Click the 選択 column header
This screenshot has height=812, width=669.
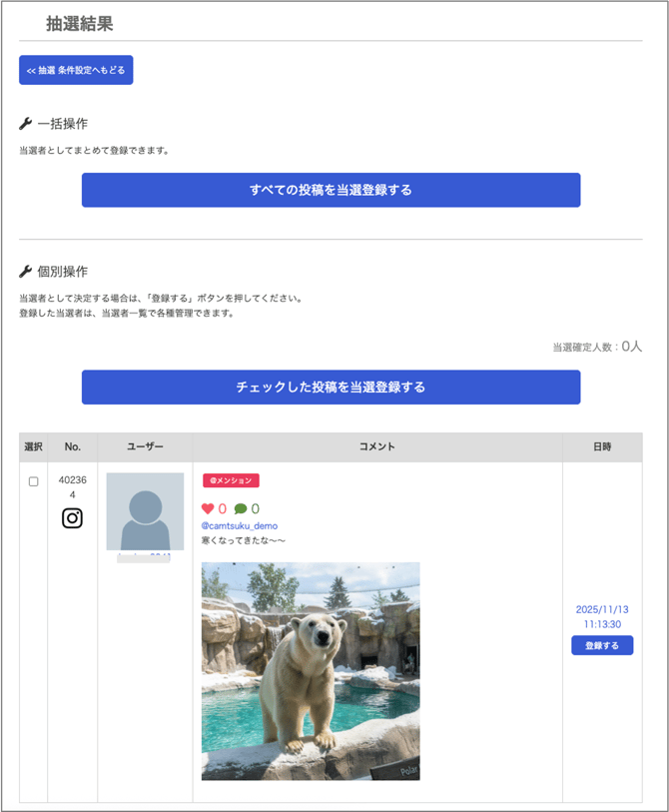pos(34,446)
